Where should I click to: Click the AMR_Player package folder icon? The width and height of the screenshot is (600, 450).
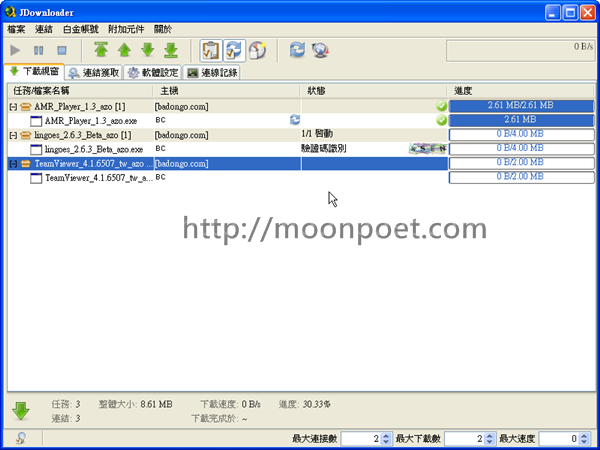(x=26, y=107)
